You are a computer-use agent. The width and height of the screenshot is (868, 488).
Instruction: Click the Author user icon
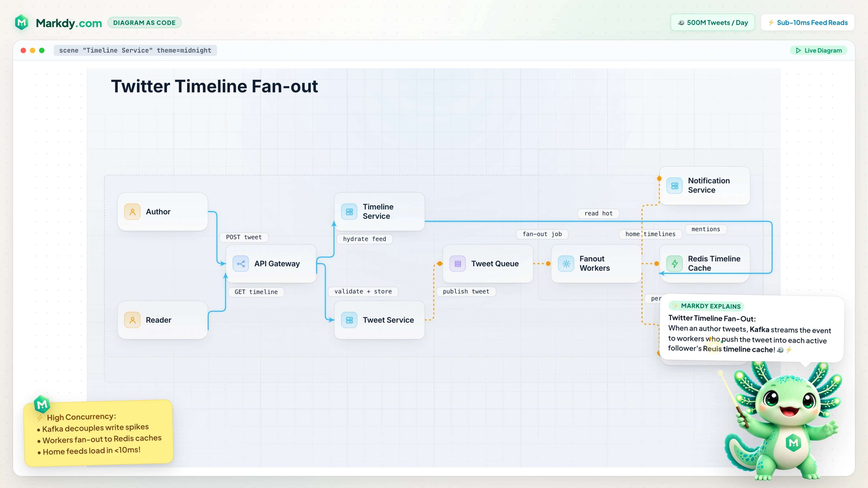pos(132,212)
